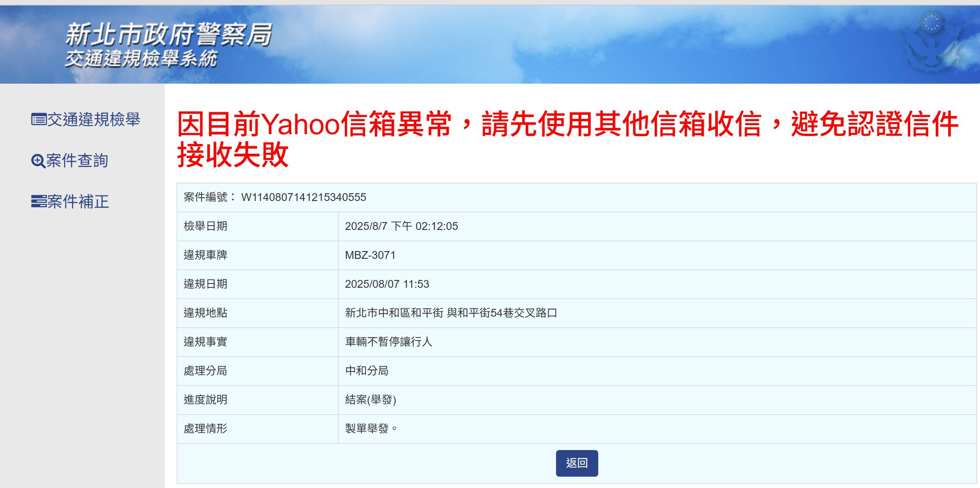Click the 進度說明 value 結案(舉發)
Viewport: 980px width, 488px height.
click(x=370, y=400)
